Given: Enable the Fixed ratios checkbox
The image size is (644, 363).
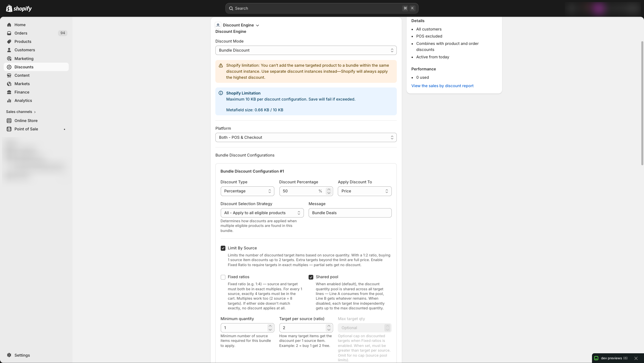Looking at the screenshot, I should (223, 277).
